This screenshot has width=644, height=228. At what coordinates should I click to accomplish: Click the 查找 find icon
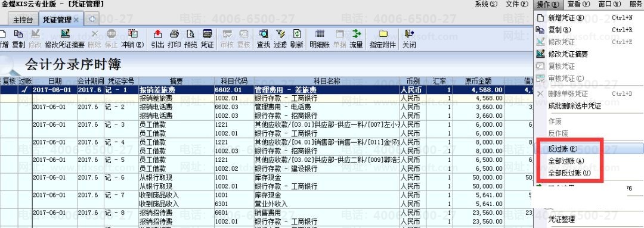point(264,34)
